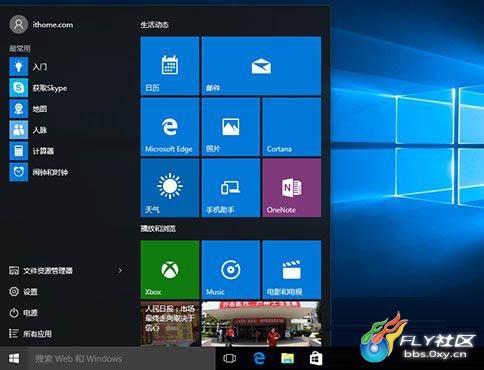Open Task View from the taskbar
484x370 pixels.
229,359
